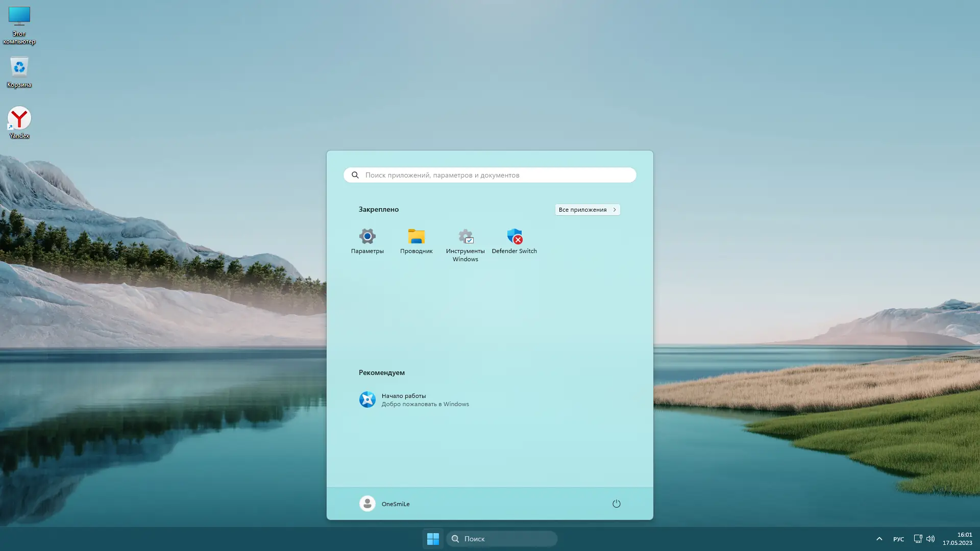Open Инструменты Windows folder
980x551 pixels.
[465, 244]
